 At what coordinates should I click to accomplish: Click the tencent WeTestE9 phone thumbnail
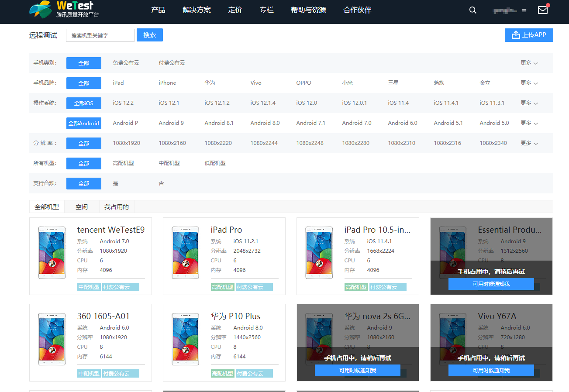52,253
